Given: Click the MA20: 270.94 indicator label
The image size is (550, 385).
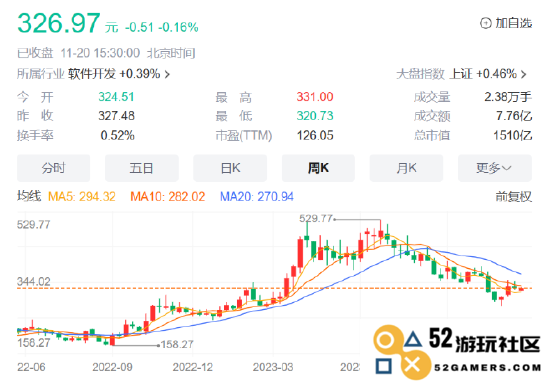Looking at the screenshot, I should pyautogui.click(x=256, y=196).
